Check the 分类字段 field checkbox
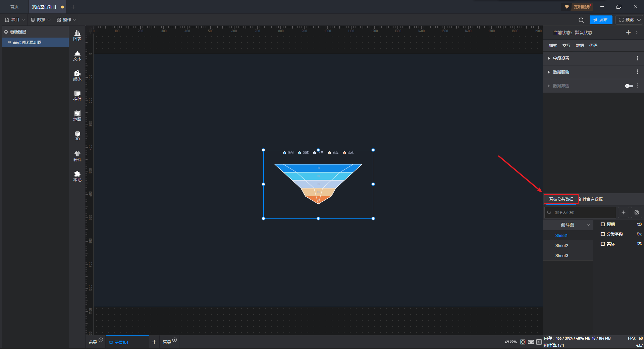 (x=603, y=234)
